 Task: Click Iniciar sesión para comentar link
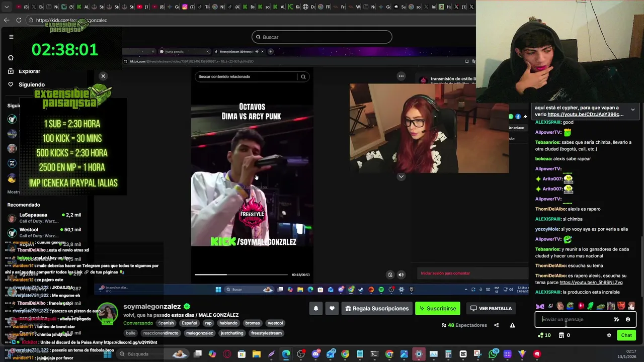tap(445, 273)
